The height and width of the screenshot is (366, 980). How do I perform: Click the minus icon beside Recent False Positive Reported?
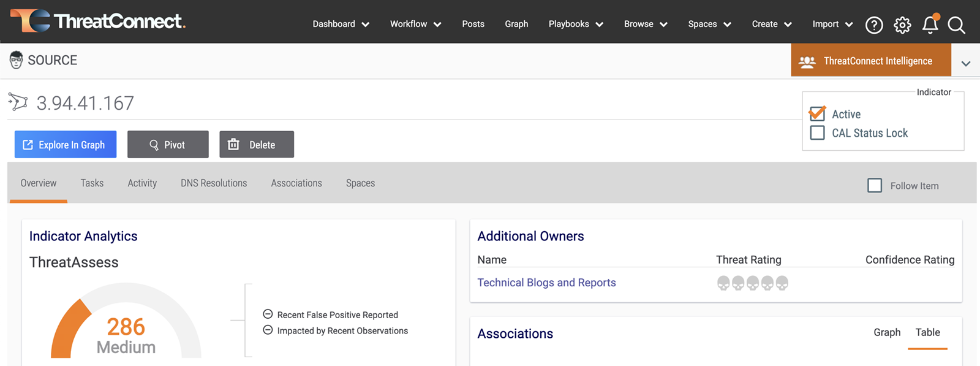click(x=268, y=314)
